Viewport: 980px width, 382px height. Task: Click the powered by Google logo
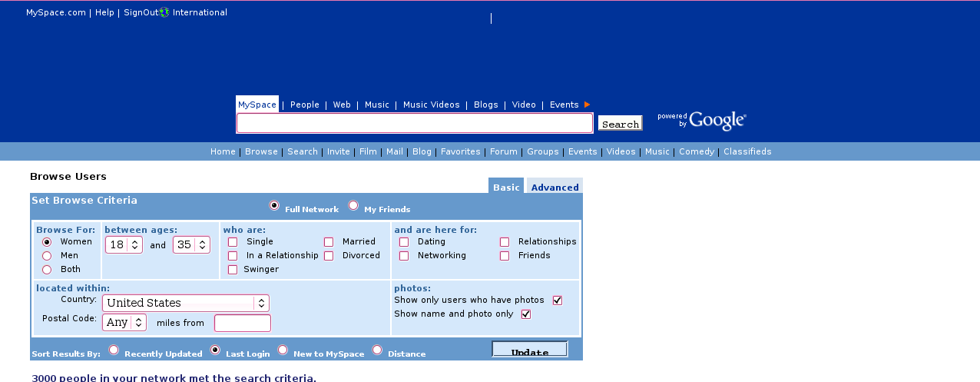click(x=701, y=121)
